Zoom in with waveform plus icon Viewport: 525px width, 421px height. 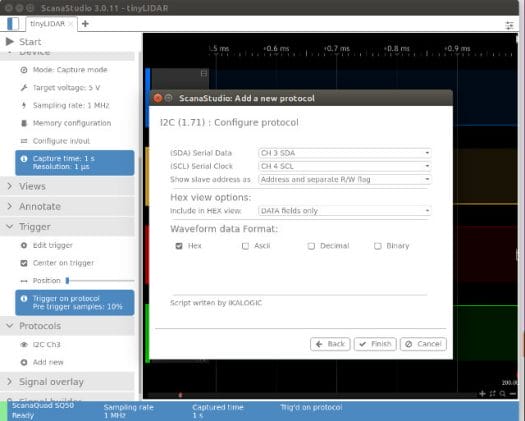click(482, 394)
